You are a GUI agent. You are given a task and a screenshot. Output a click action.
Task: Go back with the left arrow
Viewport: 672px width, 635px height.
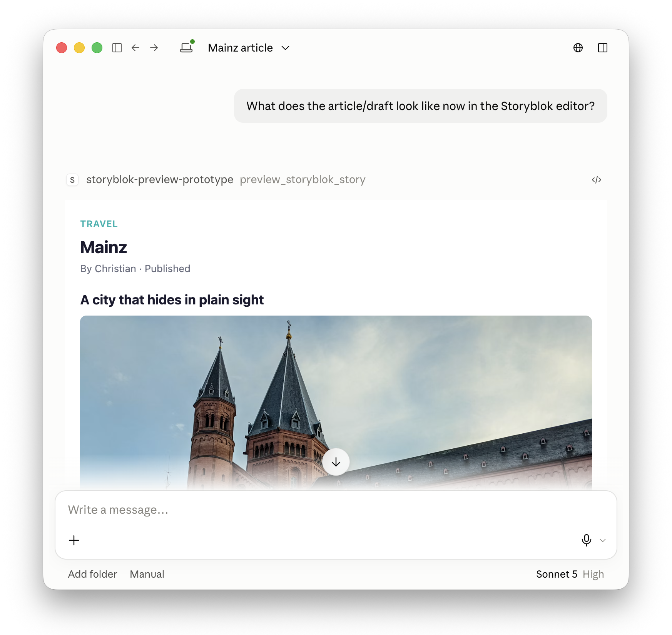[x=135, y=48]
